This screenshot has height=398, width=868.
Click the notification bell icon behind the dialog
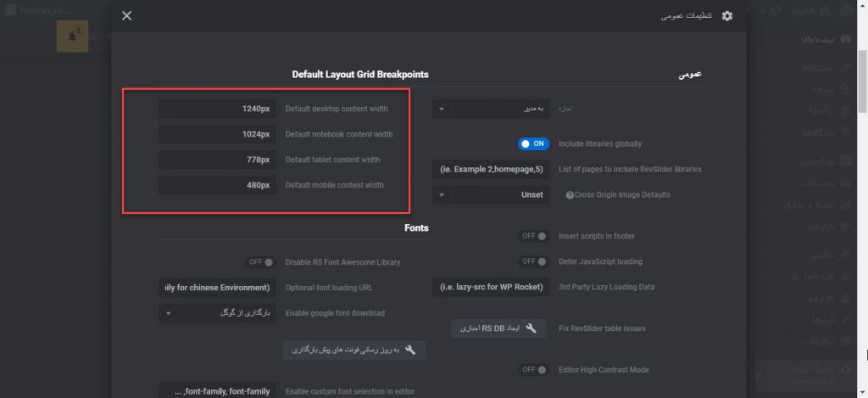[x=73, y=36]
